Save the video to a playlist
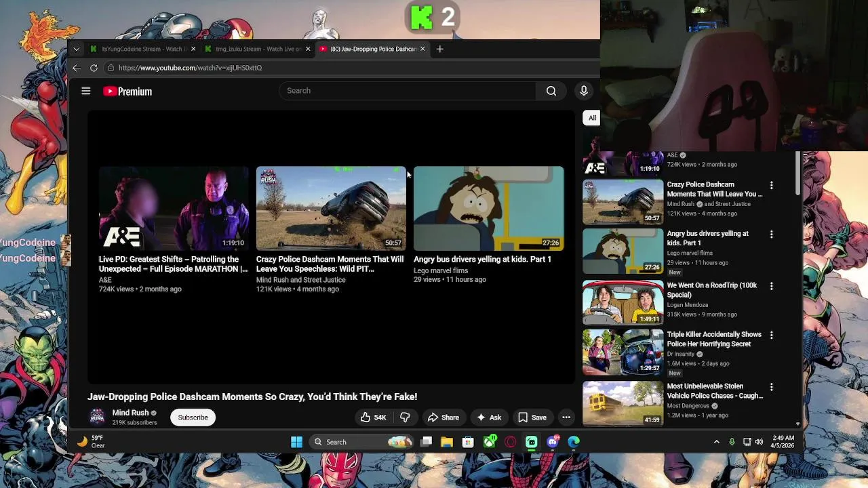 coord(532,418)
